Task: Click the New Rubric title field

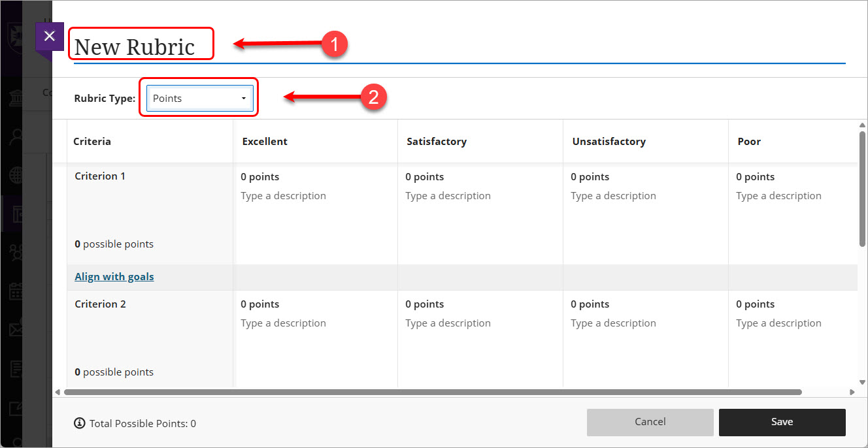Action: click(459, 47)
